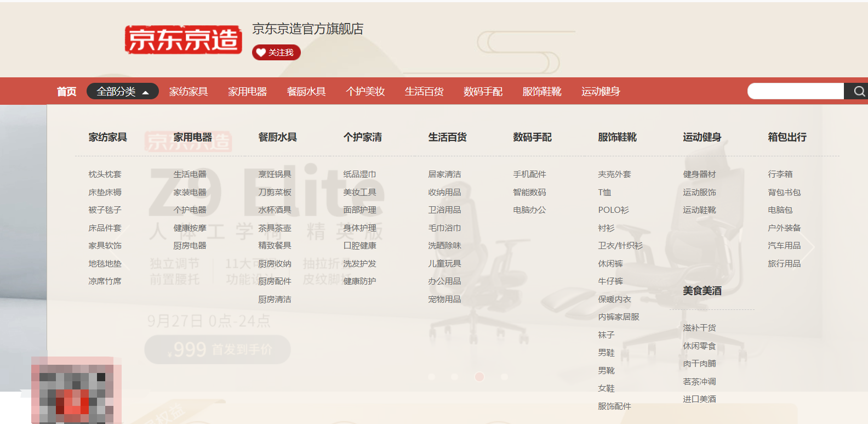Screen dimensions: 868x424
Task: Open the 健康按摩 link
Action: (190, 228)
